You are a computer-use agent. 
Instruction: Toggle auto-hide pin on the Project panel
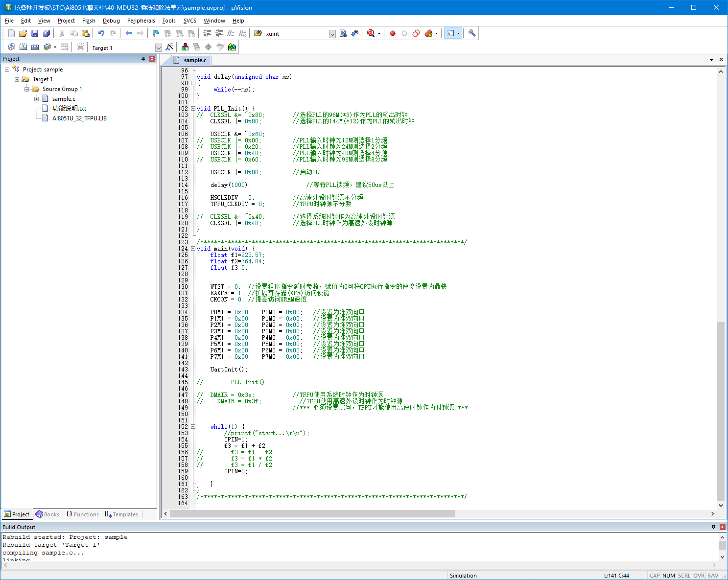pyautogui.click(x=143, y=59)
